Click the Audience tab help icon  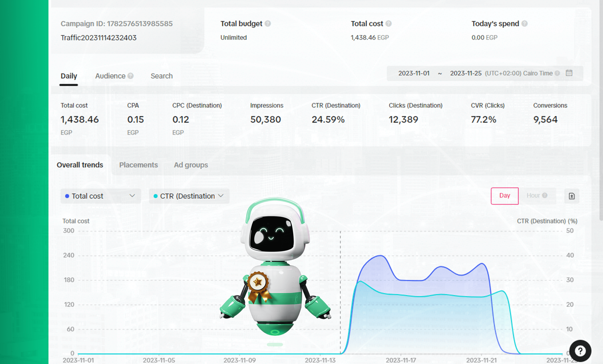pyautogui.click(x=131, y=76)
